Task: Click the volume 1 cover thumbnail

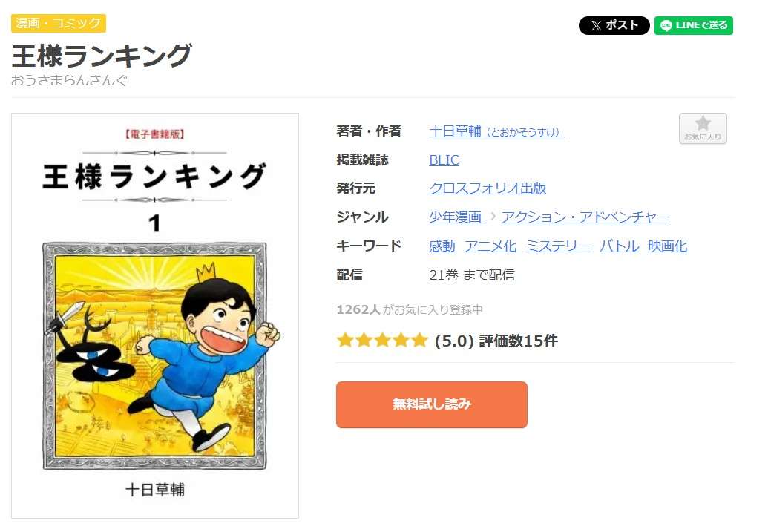Action: 154,317
